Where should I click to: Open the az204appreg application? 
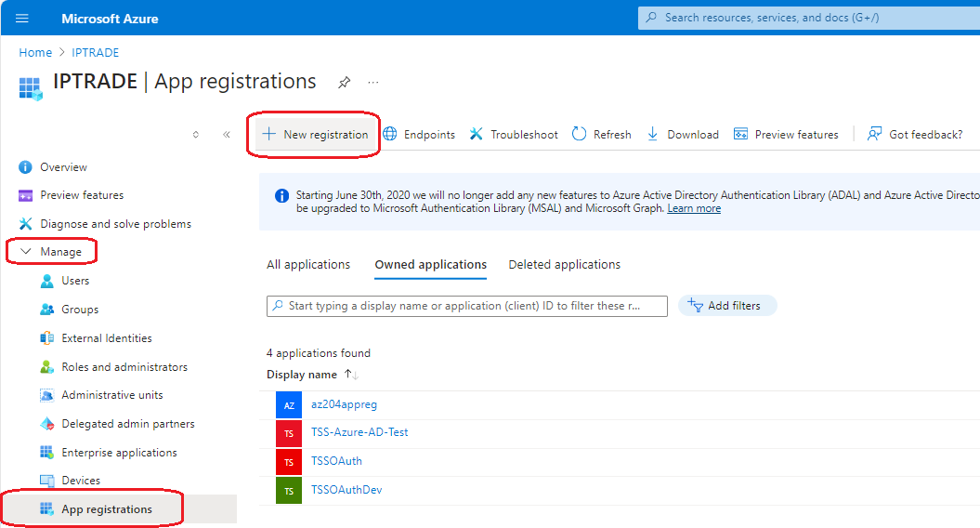pos(344,404)
